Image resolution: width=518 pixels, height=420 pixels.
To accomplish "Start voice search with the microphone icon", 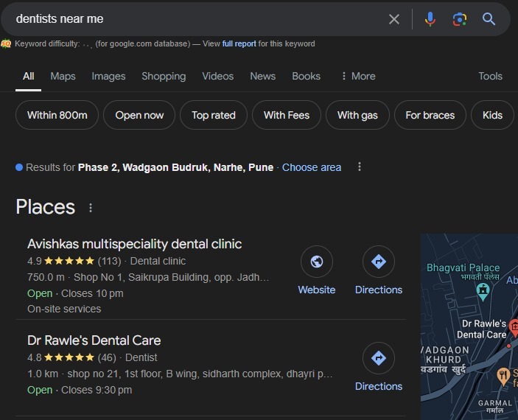I will [430, 19].
